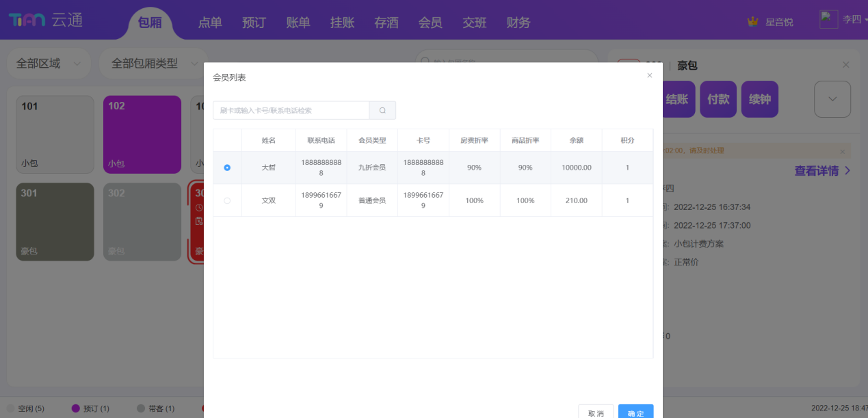
Task: Expand more actions chevron beside 续钟
Action: tap(832, 99)
